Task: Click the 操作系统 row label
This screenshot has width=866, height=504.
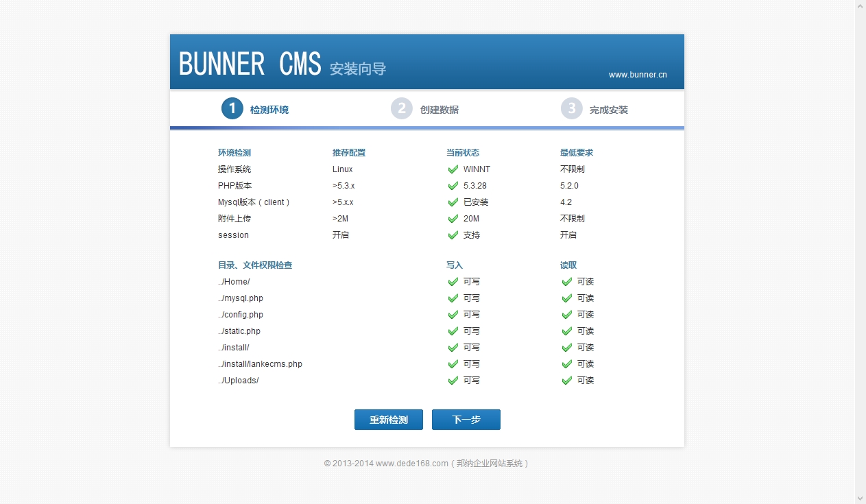Action: click(234, 169)
